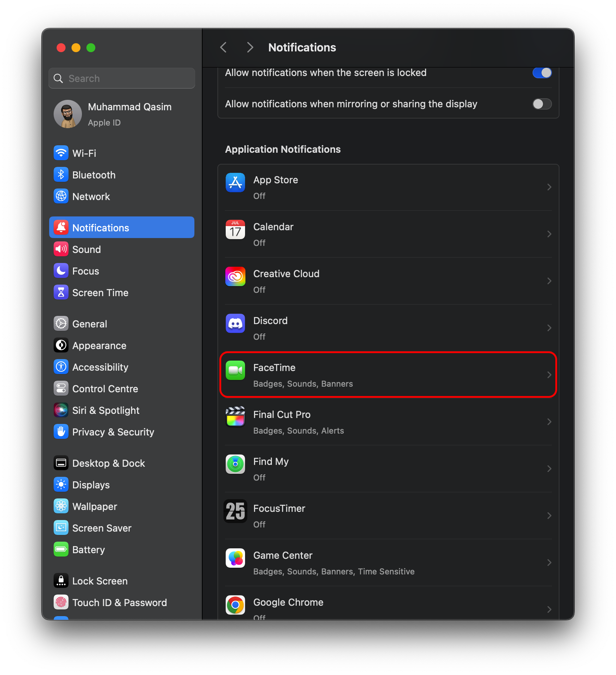This screenshot has height=675, width=616.
Task: Click the Final Cut Pro icon
Action: 235,417
